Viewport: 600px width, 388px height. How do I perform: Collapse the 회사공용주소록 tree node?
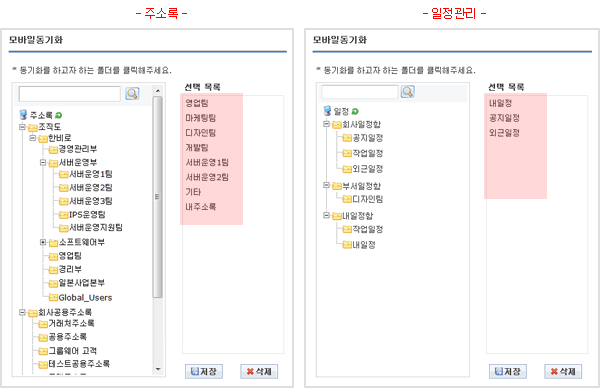(23, 312)
